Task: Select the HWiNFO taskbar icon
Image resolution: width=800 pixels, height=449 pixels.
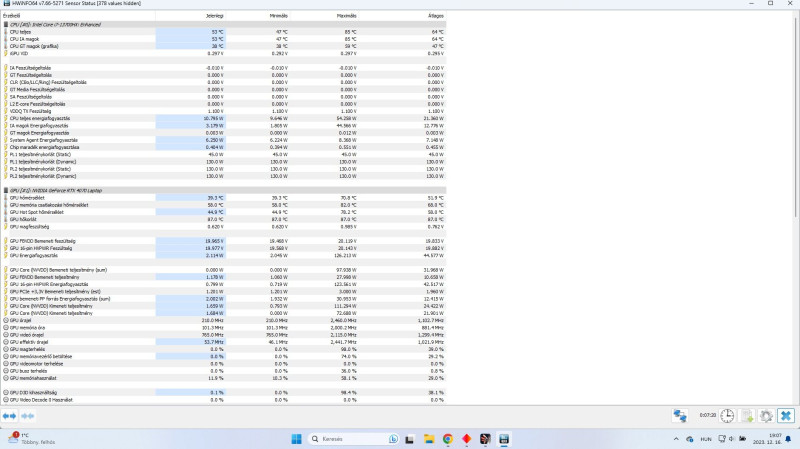Action: click(x=504, y=439)
